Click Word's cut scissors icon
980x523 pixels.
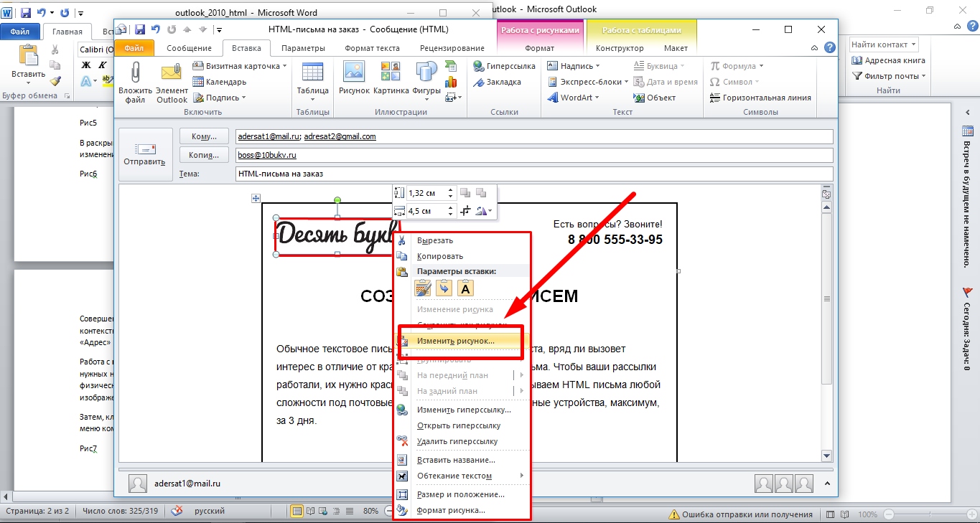[x=55, y=50]
